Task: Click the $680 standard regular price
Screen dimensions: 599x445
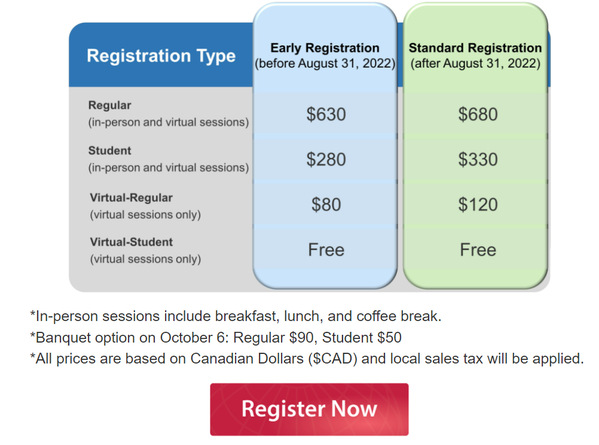Action: (478, 114)
